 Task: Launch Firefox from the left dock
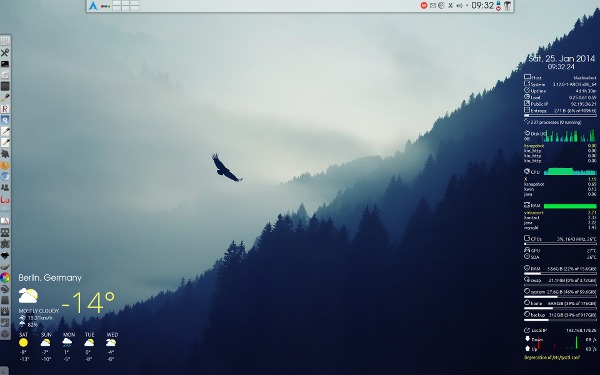(x=5, y=165)
